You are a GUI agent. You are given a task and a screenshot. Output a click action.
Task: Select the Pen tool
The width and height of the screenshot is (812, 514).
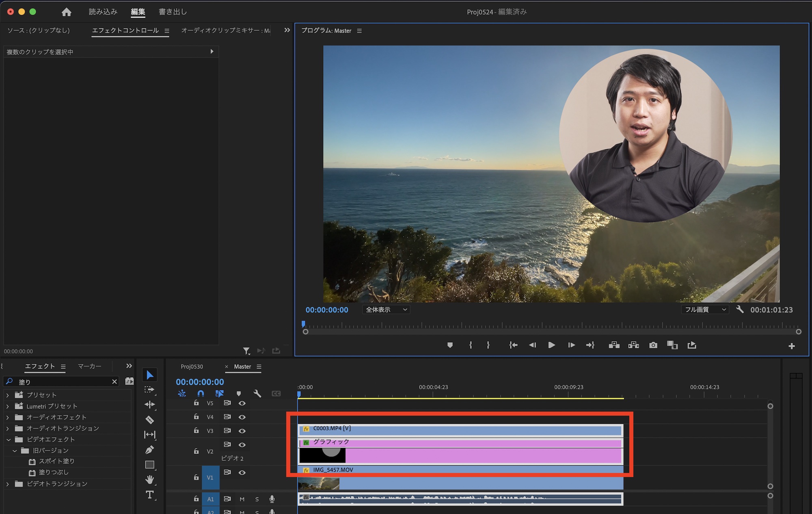149,450
